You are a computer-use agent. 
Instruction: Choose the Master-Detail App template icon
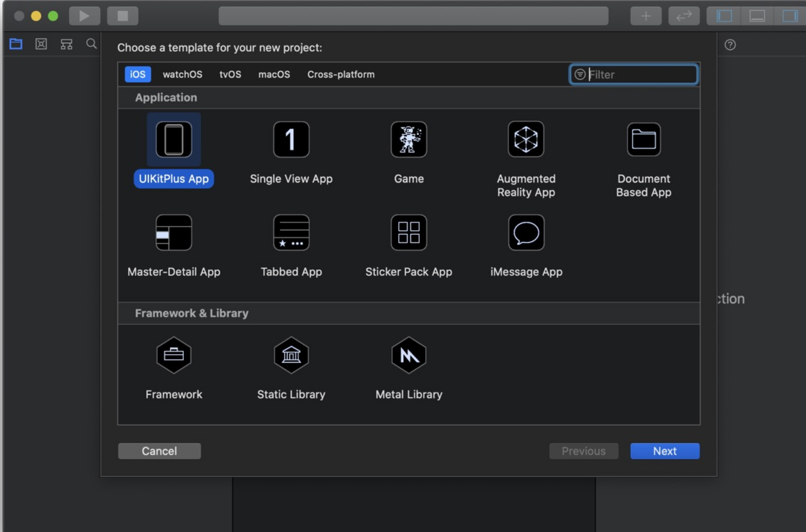pyautogui.click(x=174, y=232)
